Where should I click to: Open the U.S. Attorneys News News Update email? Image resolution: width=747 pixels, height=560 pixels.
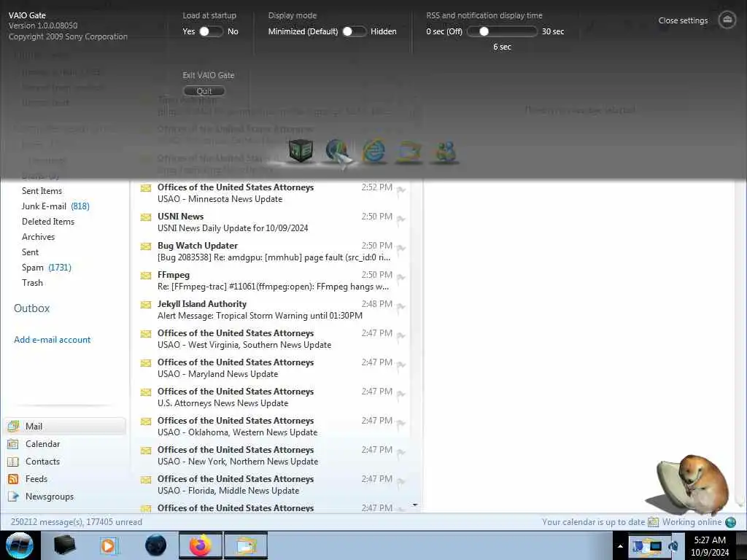point(272,397)
